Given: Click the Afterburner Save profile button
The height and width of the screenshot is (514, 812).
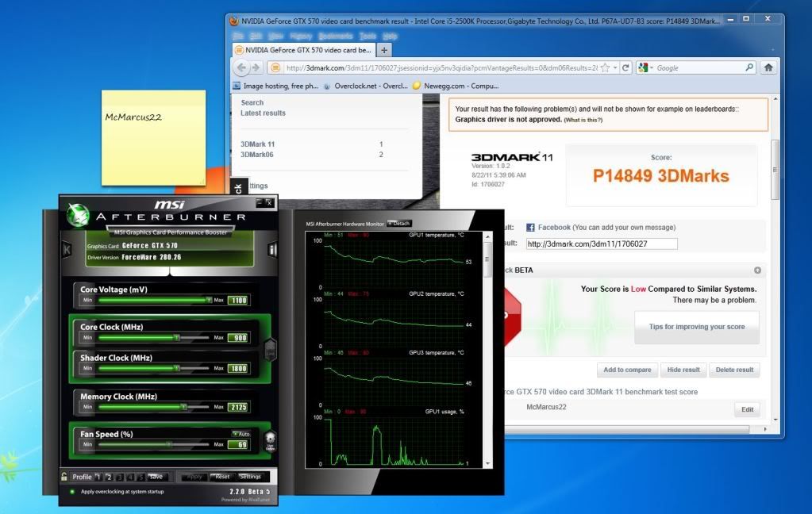Looking at the screenshot, I should (156, 477).
